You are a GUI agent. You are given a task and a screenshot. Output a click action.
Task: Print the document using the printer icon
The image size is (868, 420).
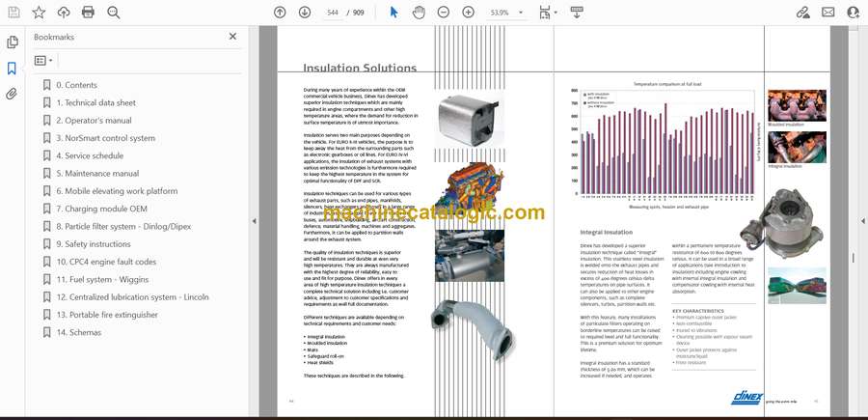click(x=88, y=13)
